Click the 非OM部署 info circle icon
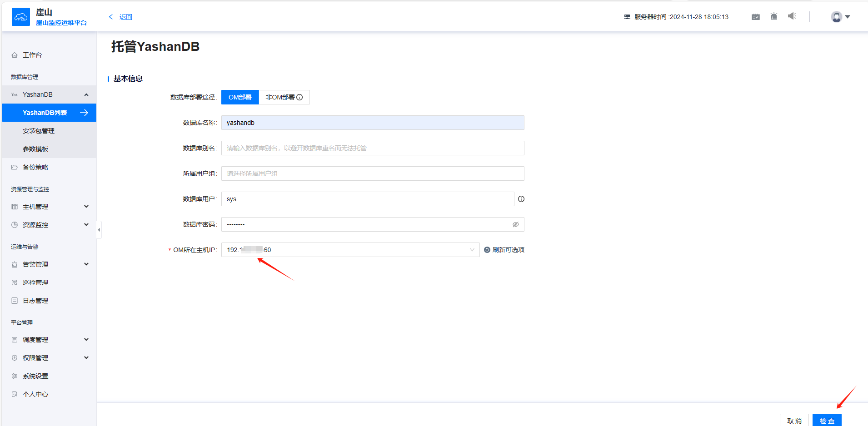 [x=299, y=97]
